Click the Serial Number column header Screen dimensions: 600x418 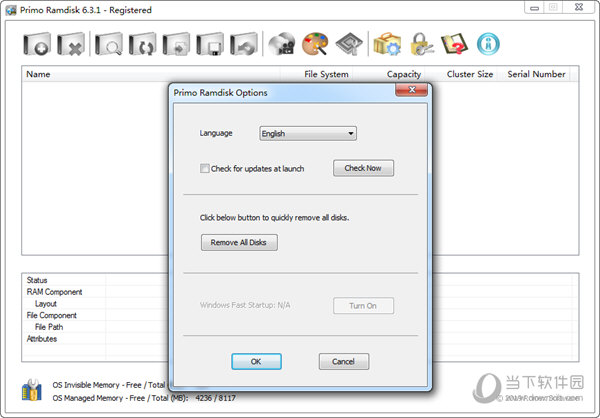pos(533,74)
